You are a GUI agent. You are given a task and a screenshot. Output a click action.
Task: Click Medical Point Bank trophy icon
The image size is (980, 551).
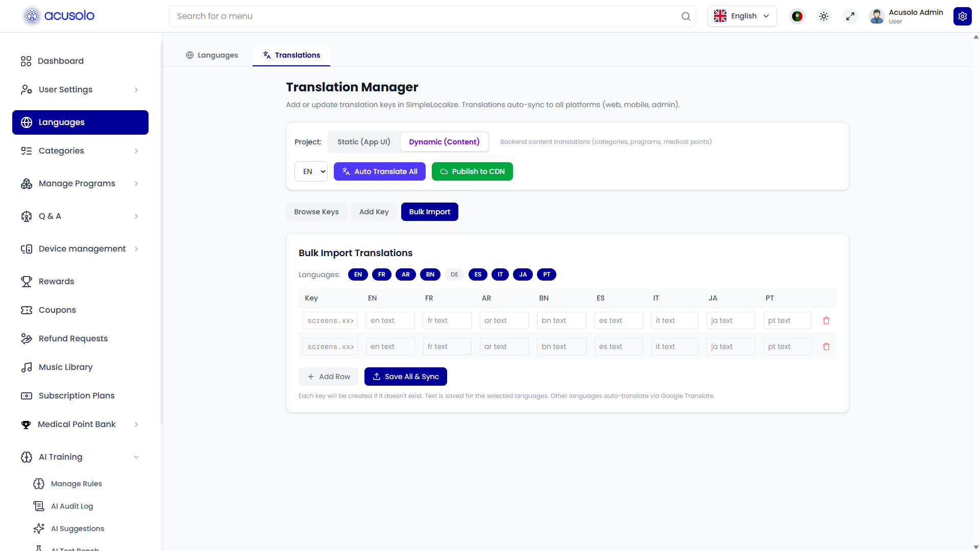click(x=26, y=424)
